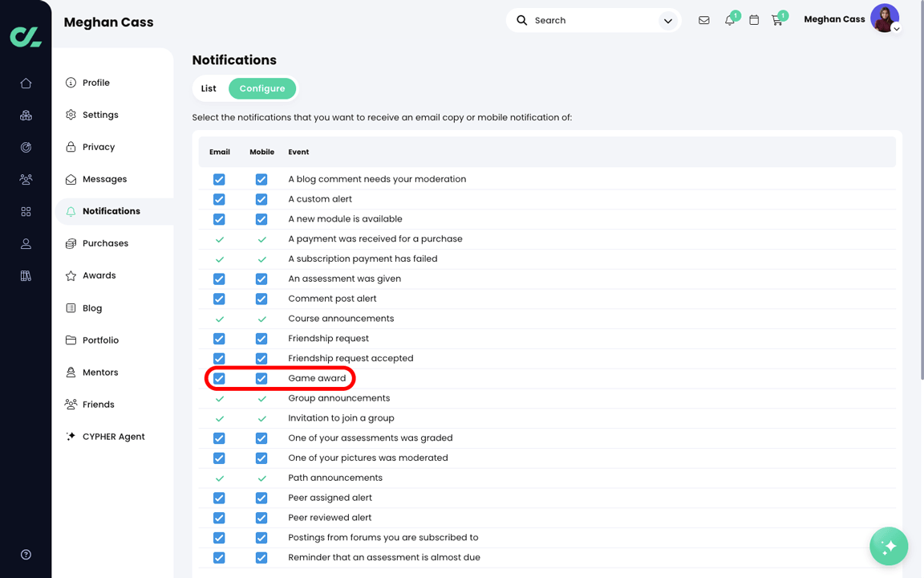Switch to the List tab
Screen dimensions: 924x578
tap(209, 88)
